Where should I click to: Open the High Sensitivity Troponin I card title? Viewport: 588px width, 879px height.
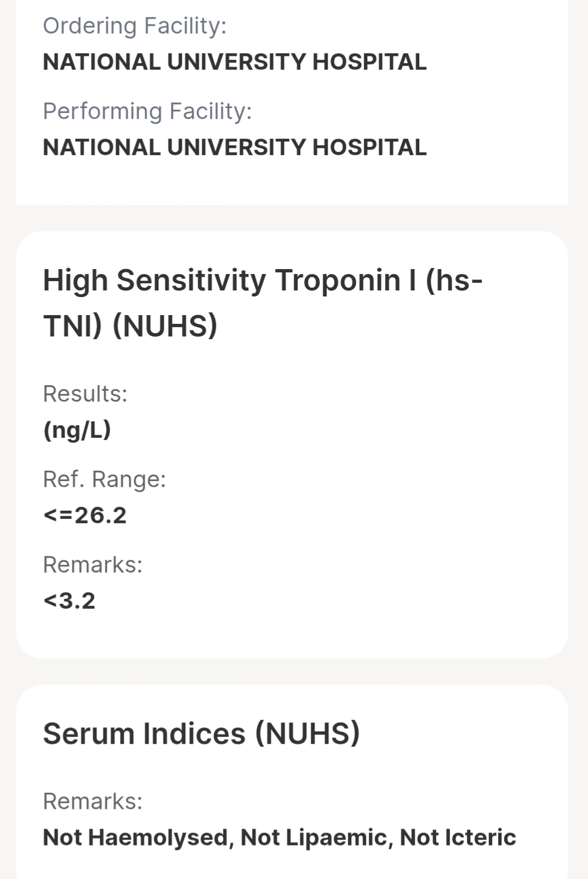coord(263,303)
